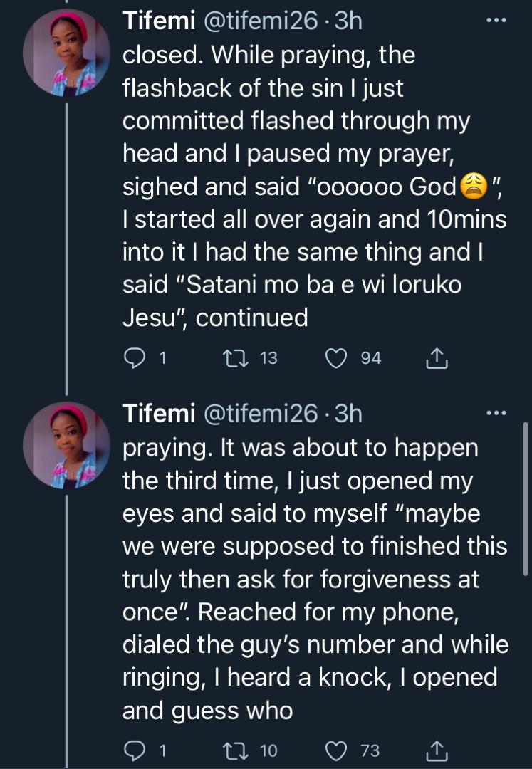This screenshot has width=532, height=769.
Task: Like the first tweet with 94 likes
Action: (x=336, y=359)
